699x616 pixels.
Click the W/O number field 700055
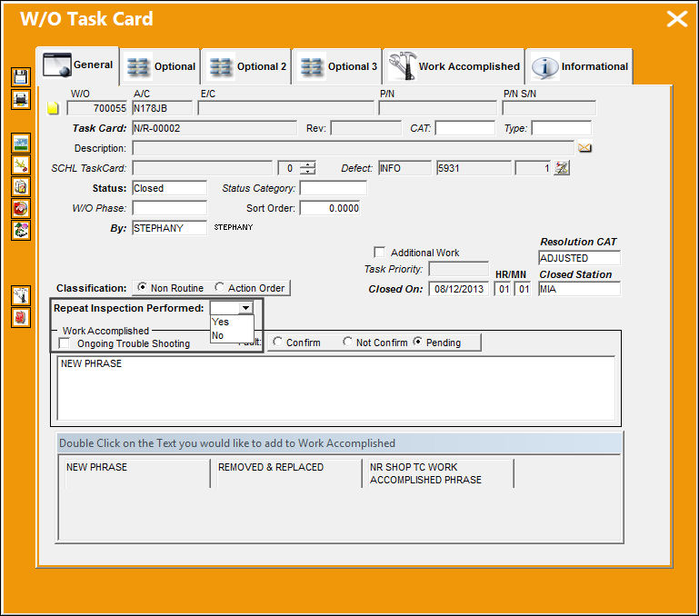[97, 108]
